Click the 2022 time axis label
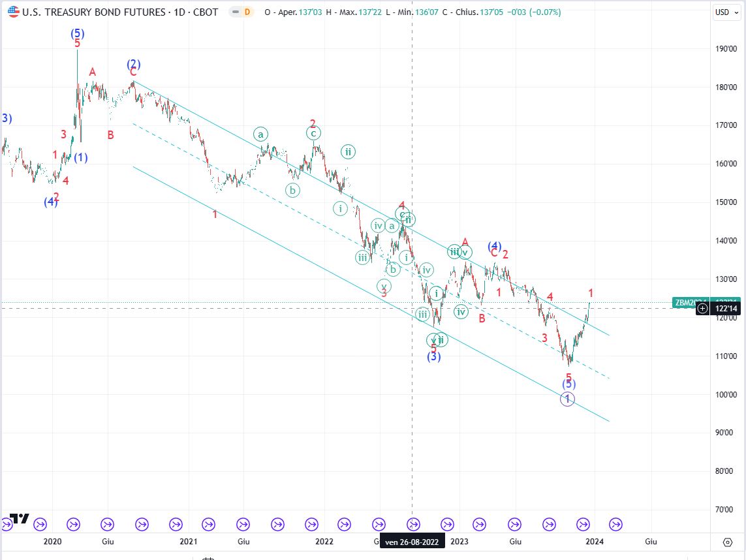Image resolution: width=746 pixels, height=560 pixels. click(x=324, y=542)
